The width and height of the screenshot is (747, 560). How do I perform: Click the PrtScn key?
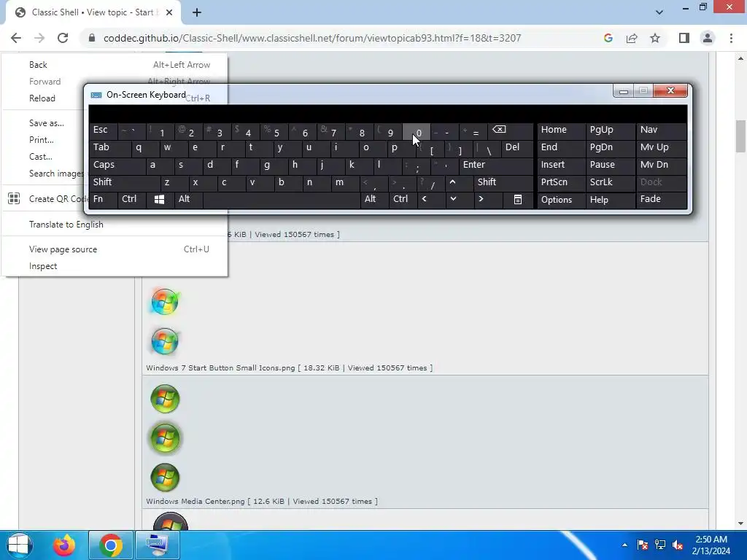[x=561, y=182]
